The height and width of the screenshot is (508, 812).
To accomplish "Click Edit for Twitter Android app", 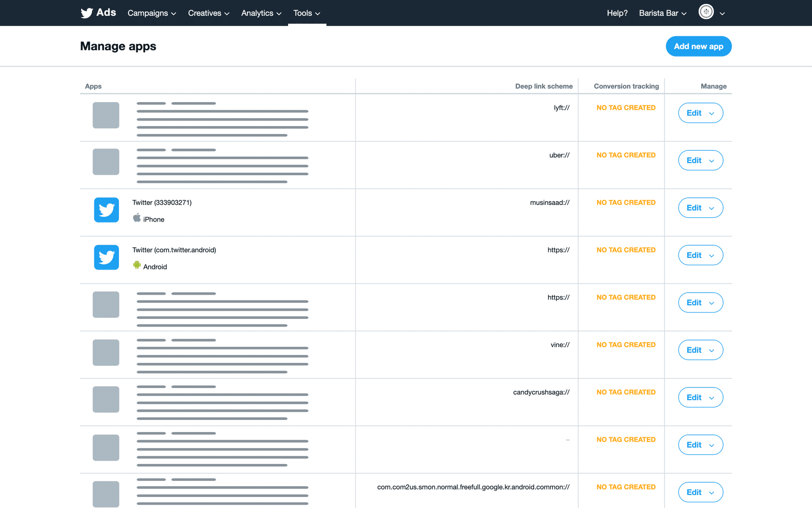I will click(700, 255).
